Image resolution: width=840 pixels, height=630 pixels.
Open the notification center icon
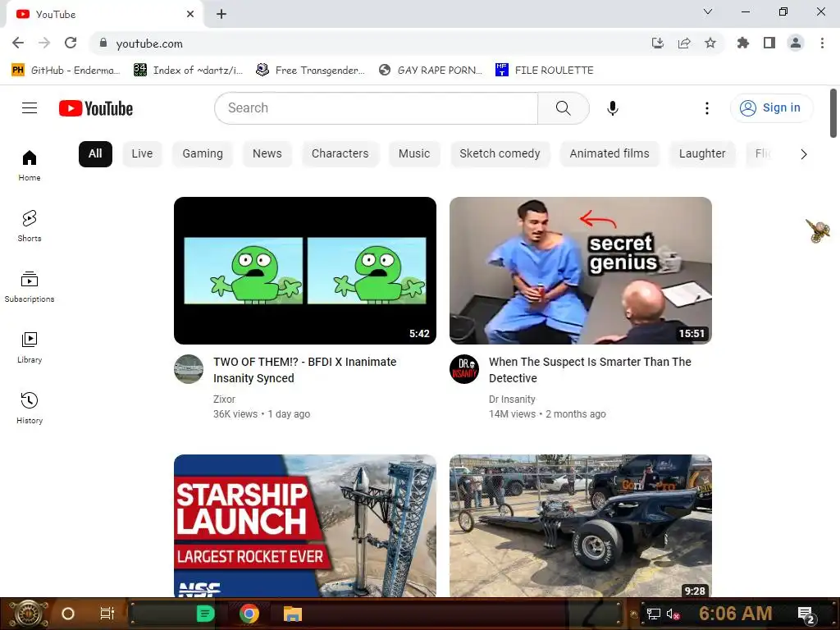806,614
